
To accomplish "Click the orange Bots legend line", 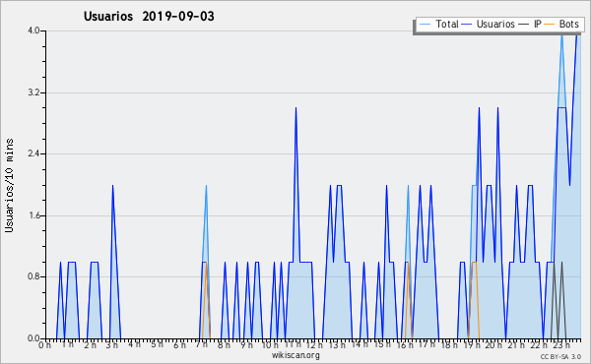I will (x=550, y=24).
